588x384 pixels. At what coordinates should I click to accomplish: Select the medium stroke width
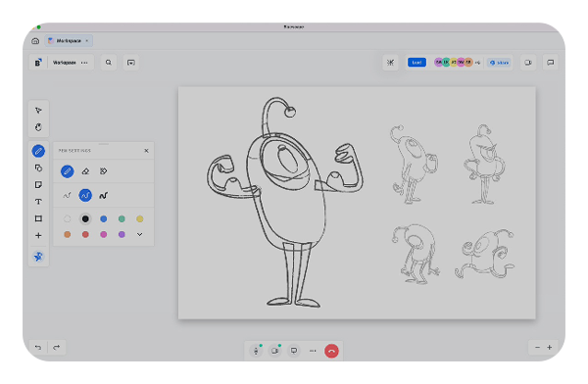(85, 195)
